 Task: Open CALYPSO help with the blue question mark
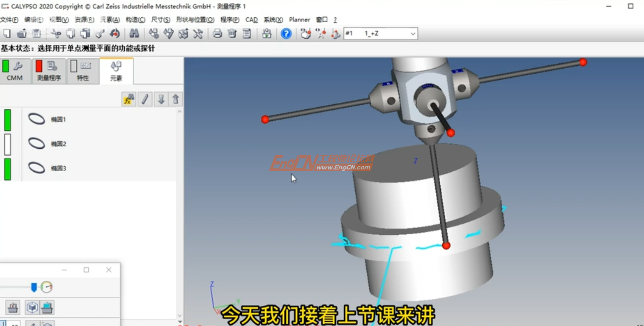click(x=286, y=34)
